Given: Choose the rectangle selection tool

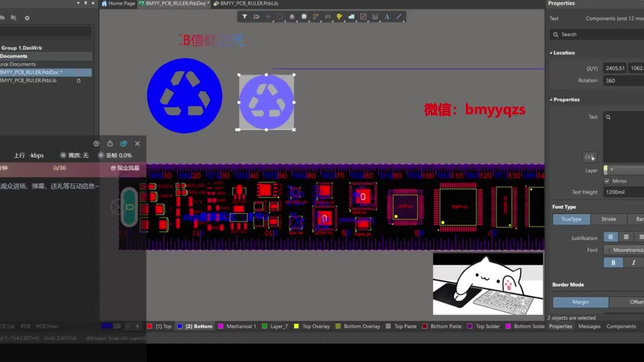Looking at the screenshot, I should 280,17.
